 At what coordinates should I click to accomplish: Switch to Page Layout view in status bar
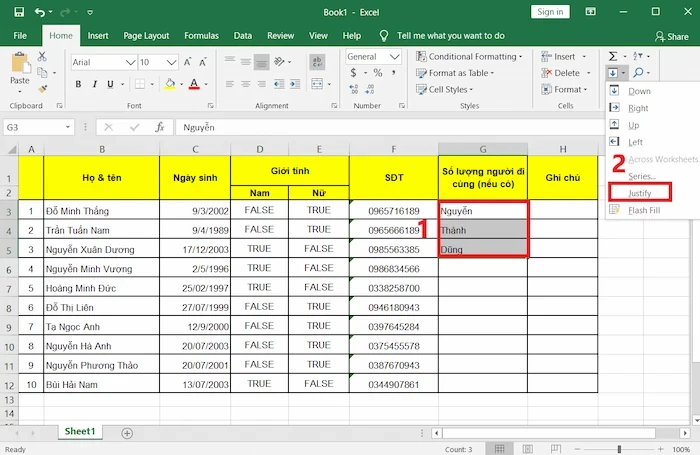(528, 449)
